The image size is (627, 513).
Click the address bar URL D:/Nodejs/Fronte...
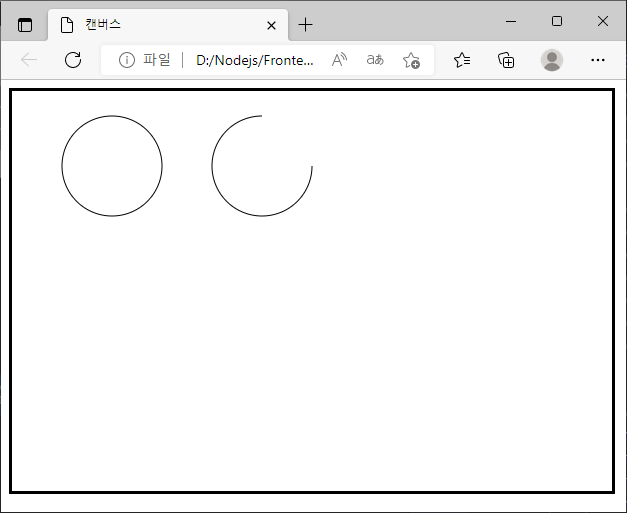point(255,60)
